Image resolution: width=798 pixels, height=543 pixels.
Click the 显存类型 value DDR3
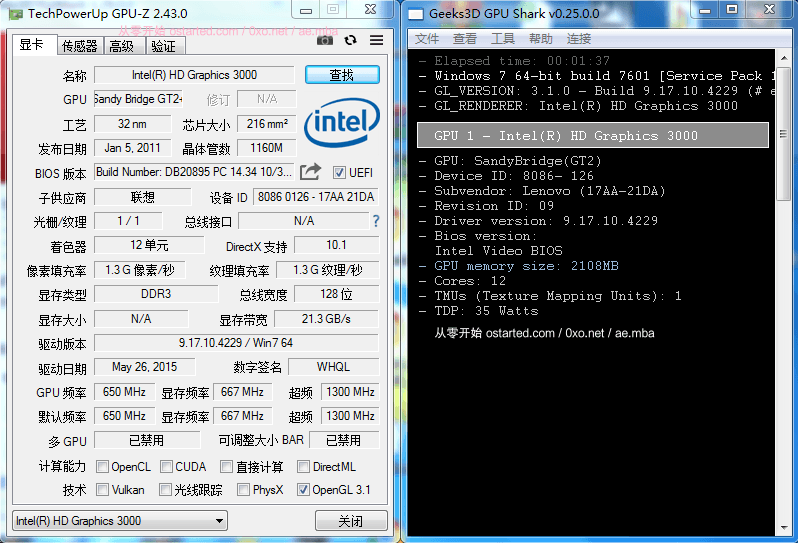[156, 294]
